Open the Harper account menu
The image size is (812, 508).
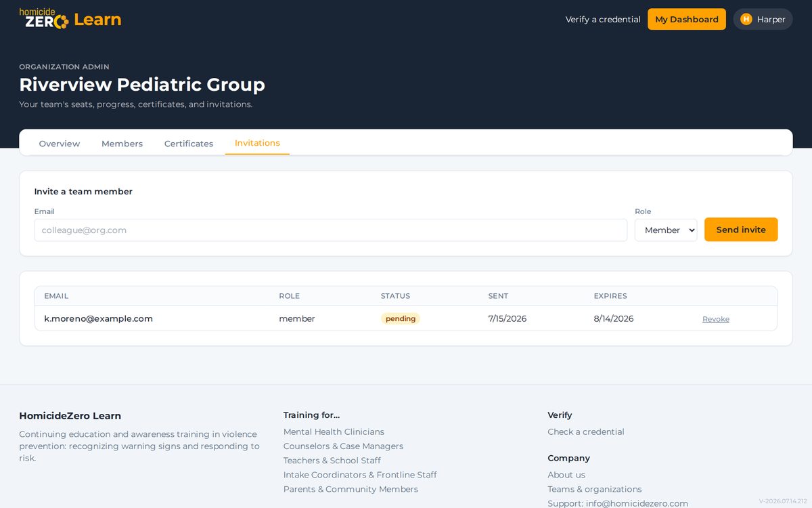763,19
